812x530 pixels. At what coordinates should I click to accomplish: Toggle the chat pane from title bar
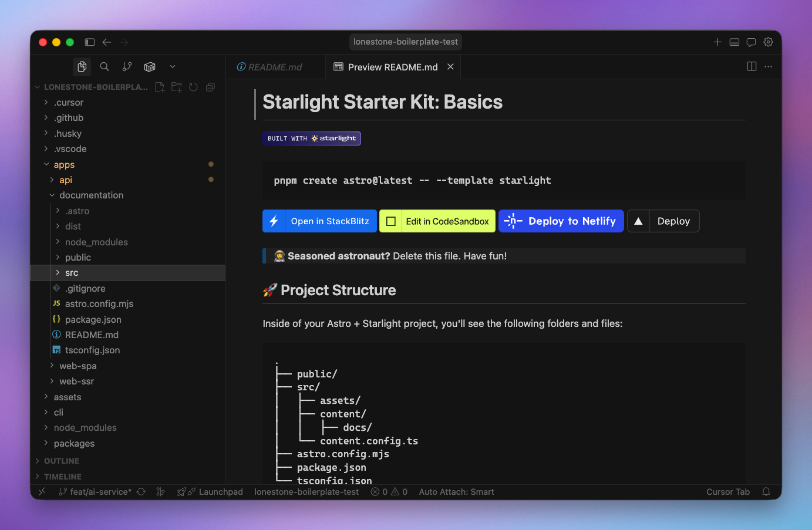click(x=751, y=42)
